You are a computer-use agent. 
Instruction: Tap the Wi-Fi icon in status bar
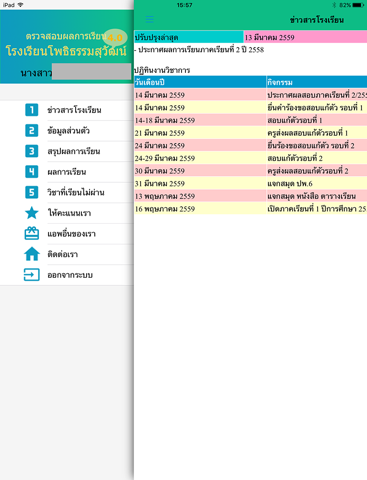[21, 5]
